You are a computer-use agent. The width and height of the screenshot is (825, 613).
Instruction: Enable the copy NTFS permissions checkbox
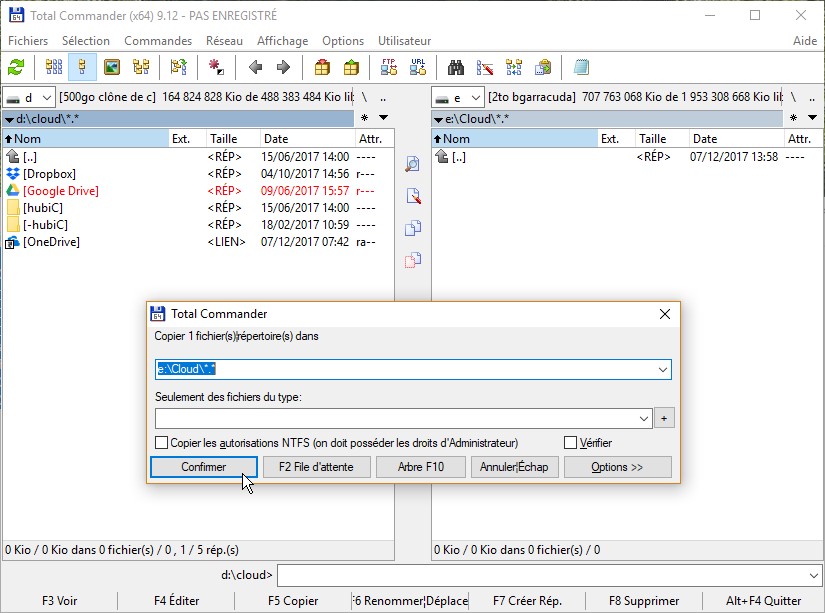[x=162, y=443]
